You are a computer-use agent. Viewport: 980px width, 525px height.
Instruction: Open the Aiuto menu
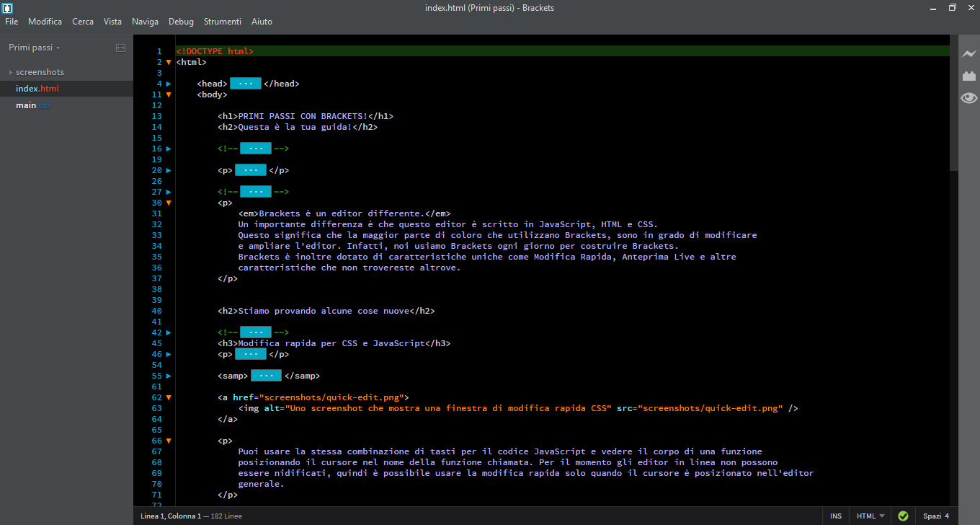point(262,22)
